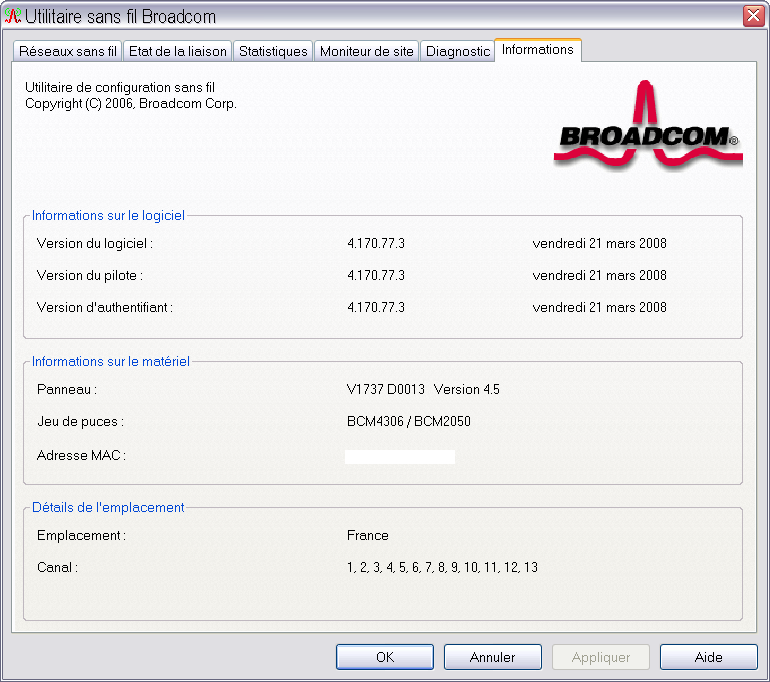Open help with the Aide button
Viewport: 770px width, 682px height.
click(708, 657)
